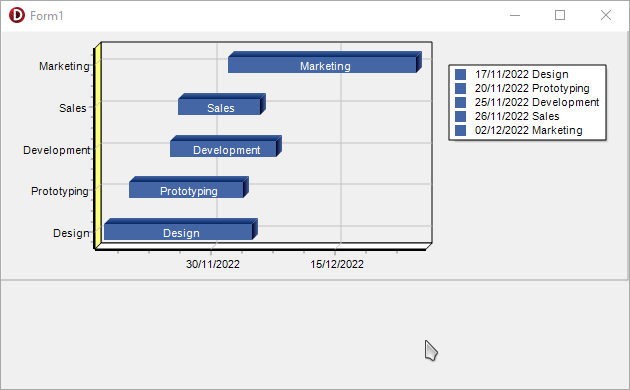Select the Prototyping Gantt bar
Image resolution: width=630 pixels, height=390 pixels.
189,188
